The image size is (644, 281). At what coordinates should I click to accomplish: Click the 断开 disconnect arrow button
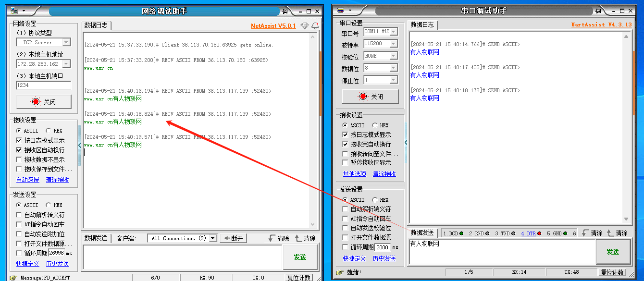tap(233, 238)
